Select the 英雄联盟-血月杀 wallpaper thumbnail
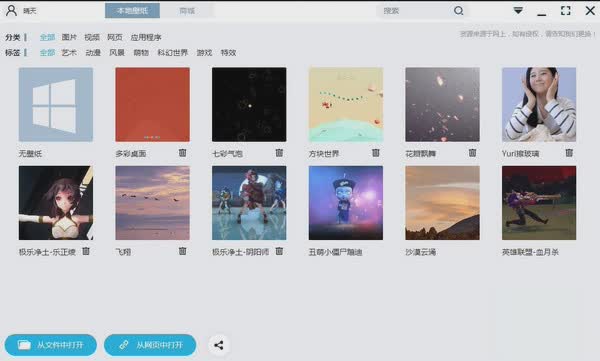 (539, 203)
